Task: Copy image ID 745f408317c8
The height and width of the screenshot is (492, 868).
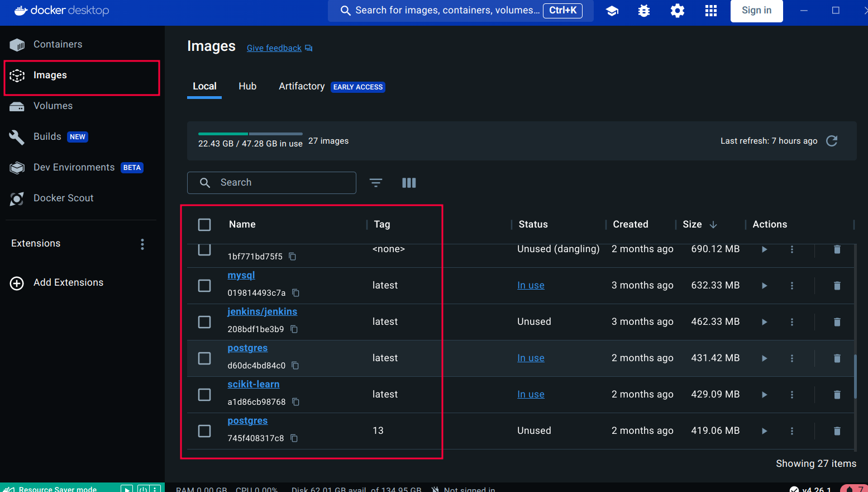Action: tap(294, 438)
